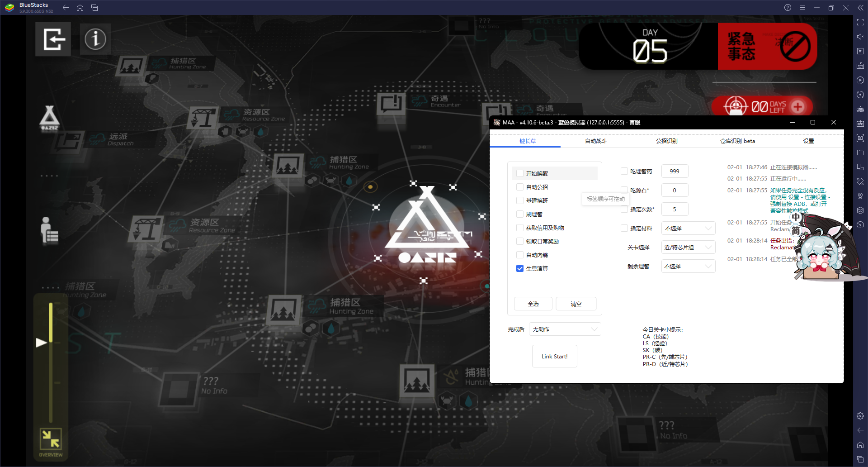
Task: Click the game exit icon
Action: (53, 39)
